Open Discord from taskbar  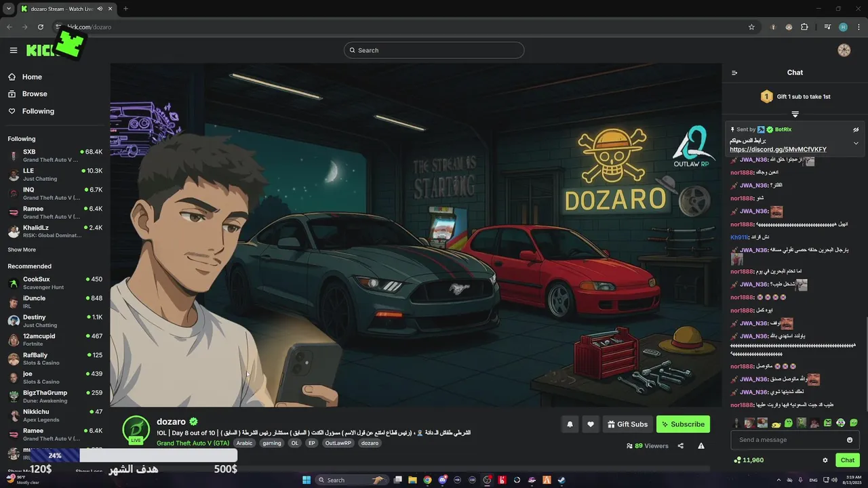click(442, 480)
